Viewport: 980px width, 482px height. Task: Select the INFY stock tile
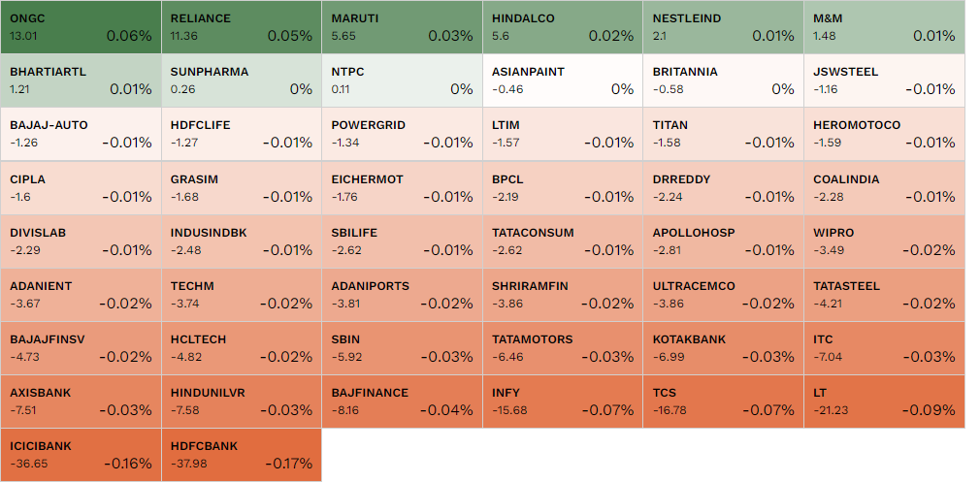coord(563,402)
